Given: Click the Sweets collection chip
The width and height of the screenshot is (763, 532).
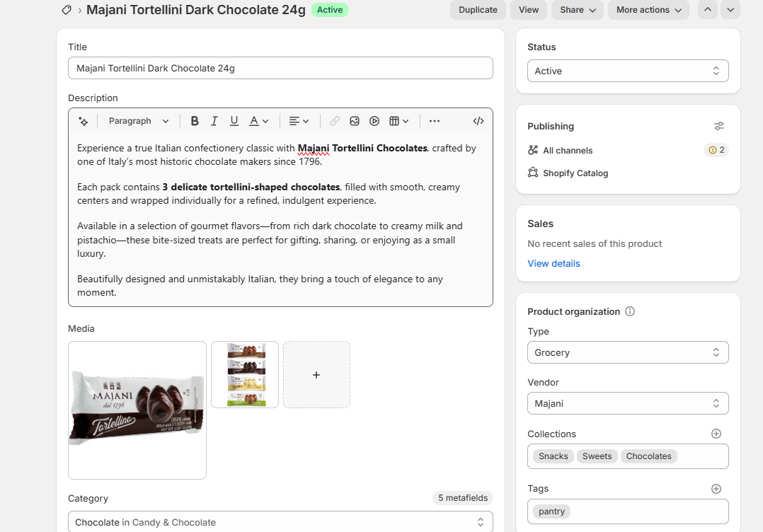Looking at the screenshot, I should click(x=597, y=456).
